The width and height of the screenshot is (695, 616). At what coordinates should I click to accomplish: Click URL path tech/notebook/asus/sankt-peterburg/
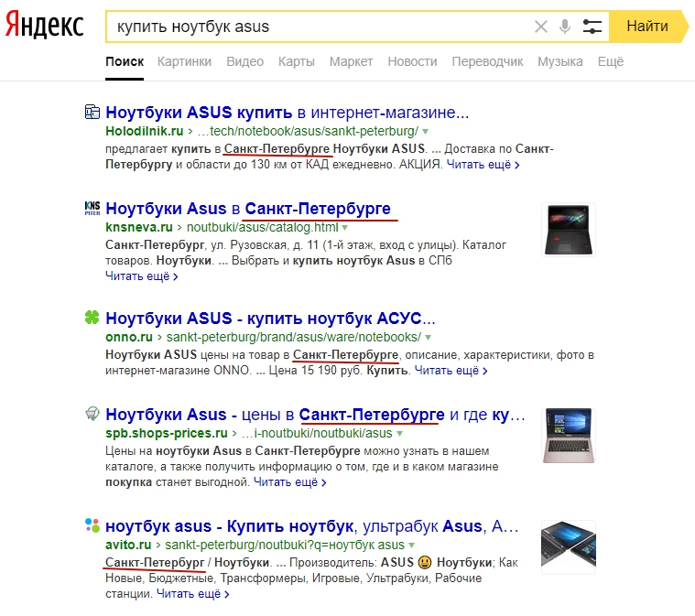308,131
